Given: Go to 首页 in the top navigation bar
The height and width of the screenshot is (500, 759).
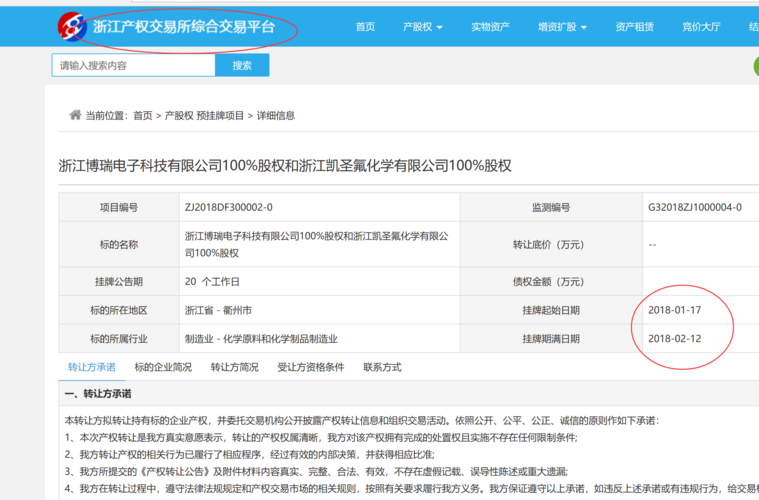Looking at the screenshot, I should [x=366, y=27].
